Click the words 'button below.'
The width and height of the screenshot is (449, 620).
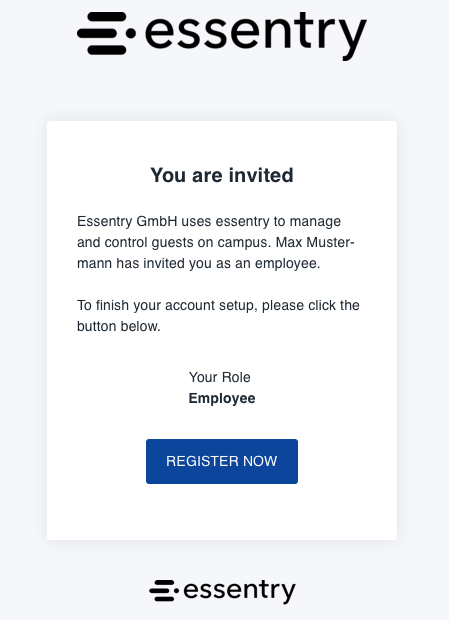tap(119, 326)
